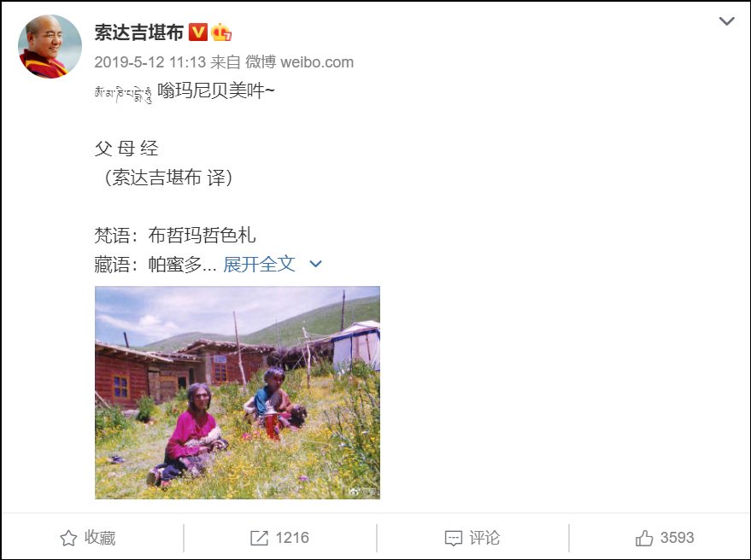The width and height of the screenshot is (751, 560).
Task: Click the 收藏 collect label
Action: tap(100, 538)
